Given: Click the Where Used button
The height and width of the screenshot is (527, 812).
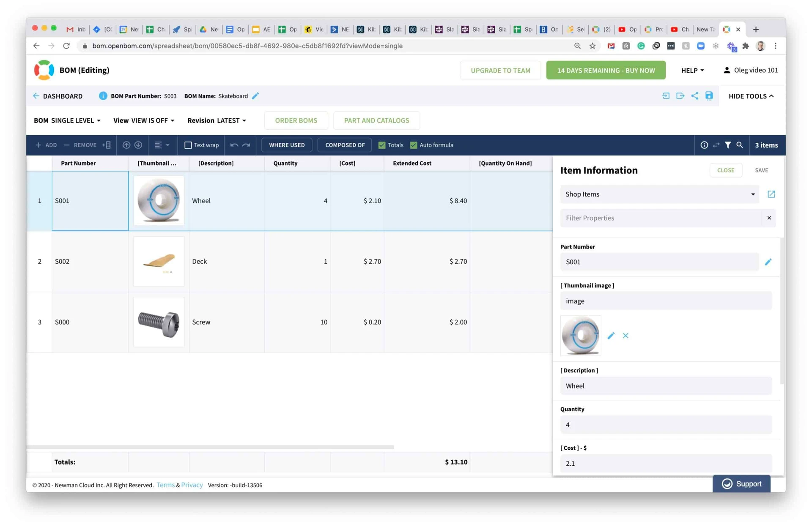Looking at the screenshot, I should click(287, 145).
